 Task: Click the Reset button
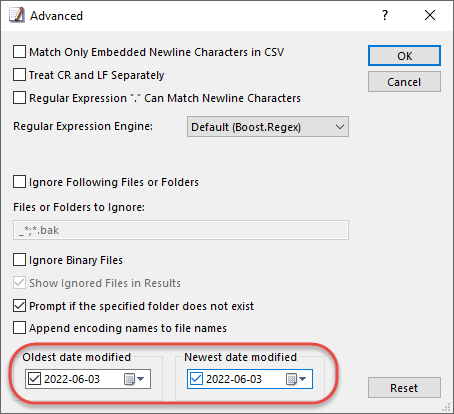404,388
